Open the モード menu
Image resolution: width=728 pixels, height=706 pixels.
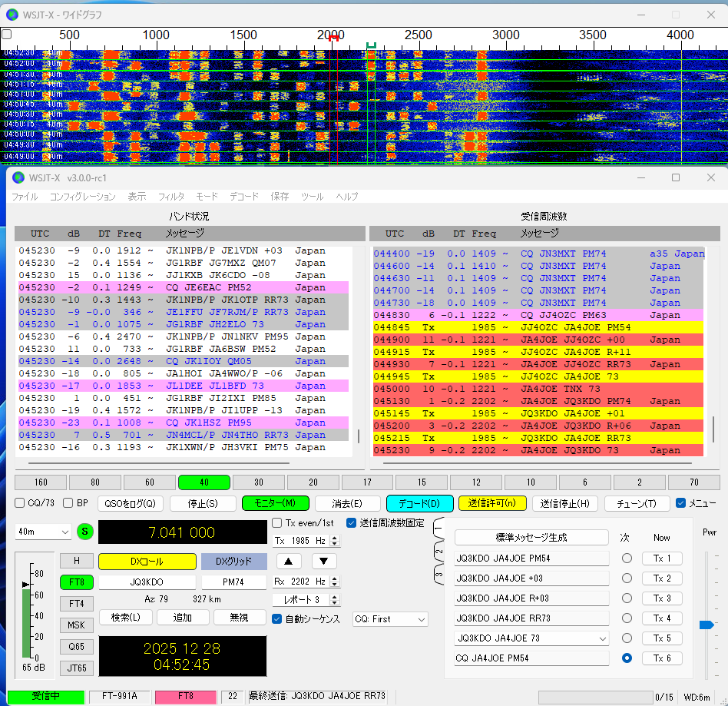click(x=207, y=197)
